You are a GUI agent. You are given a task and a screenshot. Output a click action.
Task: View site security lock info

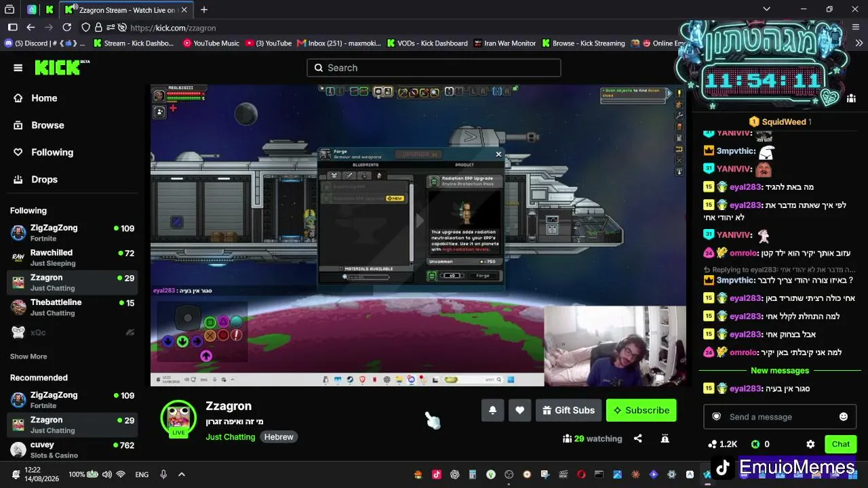coord(98,28)
